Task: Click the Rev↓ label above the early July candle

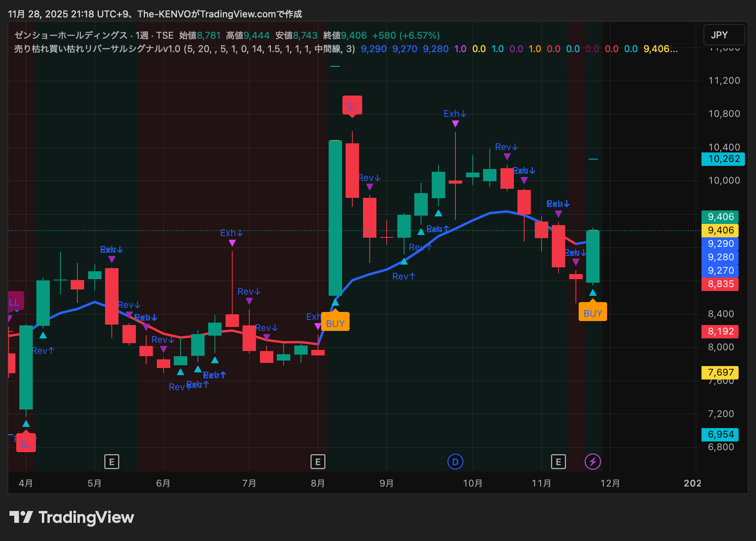Action: [x=249, y=291]
